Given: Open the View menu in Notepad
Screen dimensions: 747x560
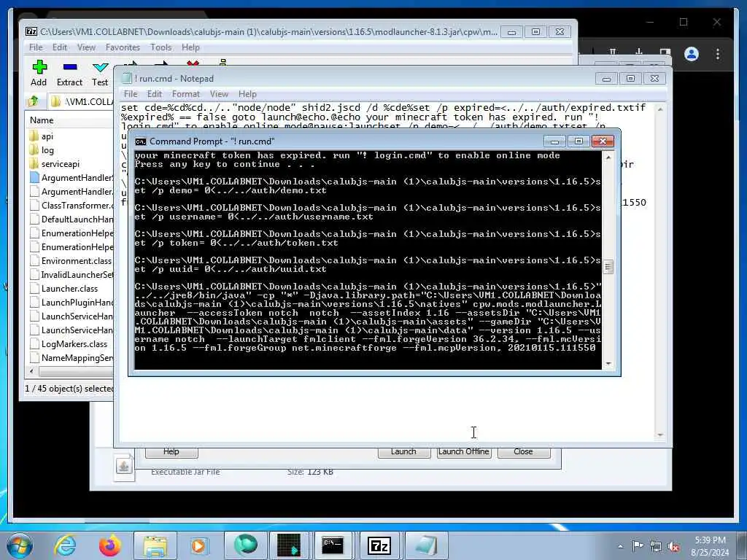Looking at the screenshot, I should 219,94.
